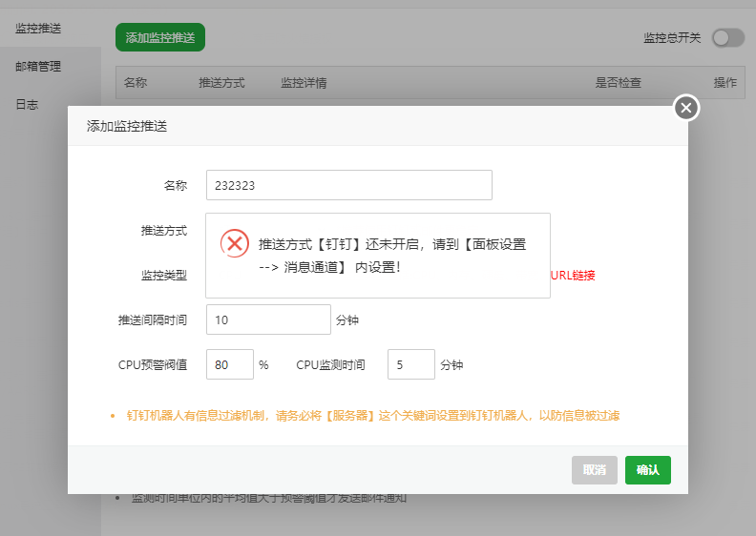
Task: Click the red error icon in the popup
Action: [x=235, y=243]
